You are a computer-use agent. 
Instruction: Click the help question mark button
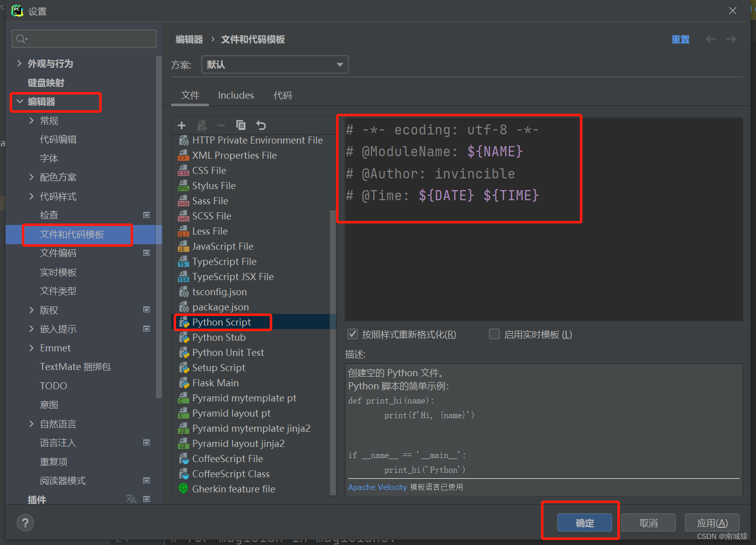pyautogui.click(x=25, y=523)
